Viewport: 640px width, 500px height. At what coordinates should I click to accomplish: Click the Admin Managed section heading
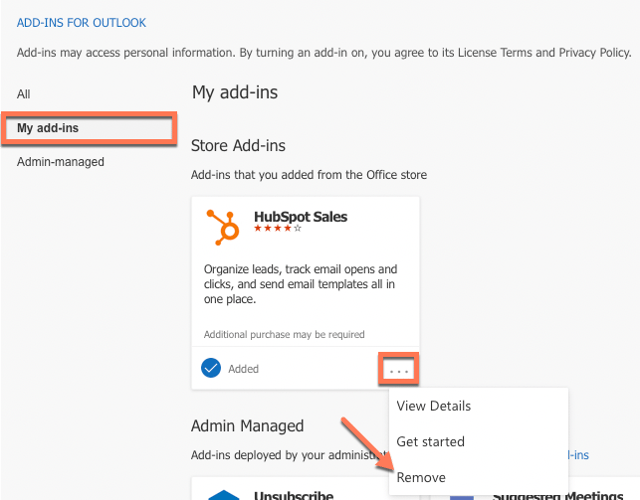(x=247, y=426)
